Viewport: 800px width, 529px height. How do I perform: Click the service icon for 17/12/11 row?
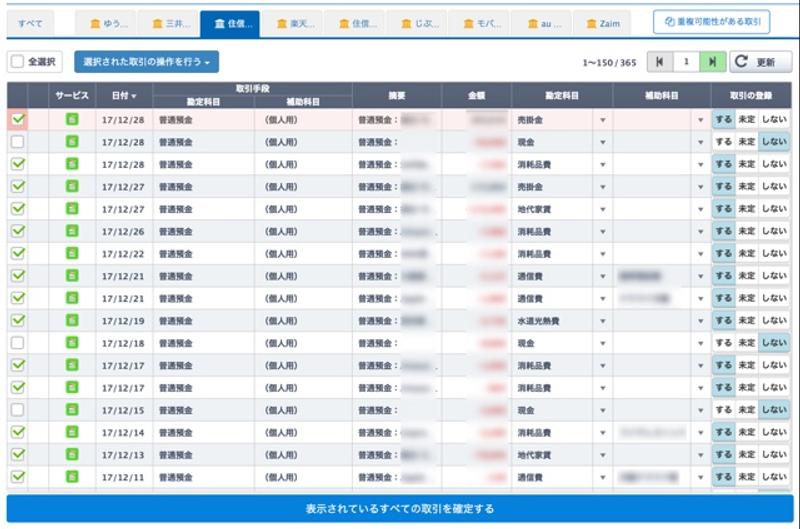[x=72, y=477]
